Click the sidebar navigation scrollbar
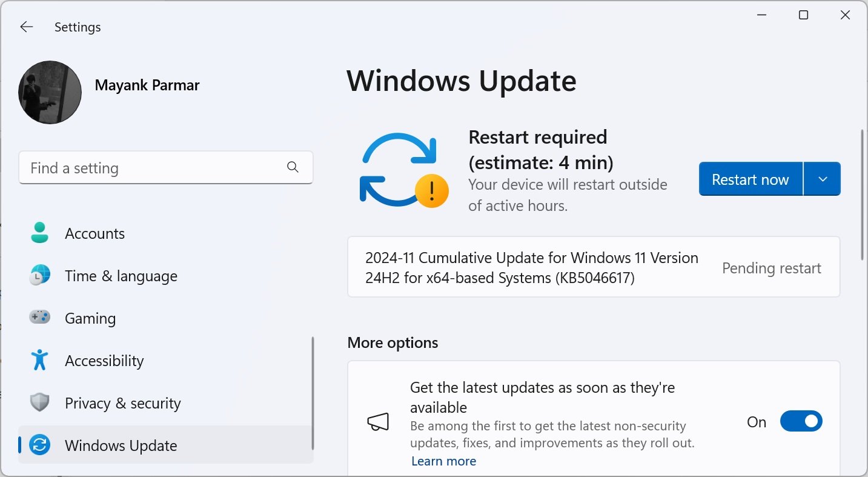 [313, 394]
